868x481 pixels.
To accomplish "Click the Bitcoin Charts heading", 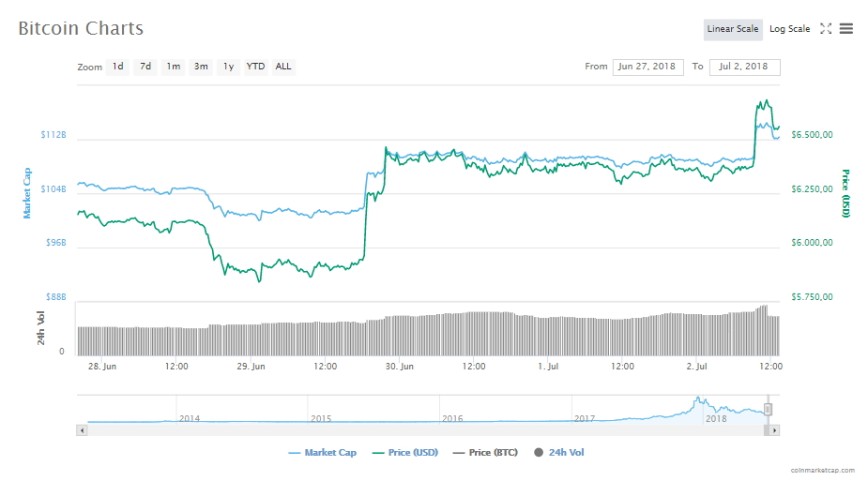I will (81, 28).
